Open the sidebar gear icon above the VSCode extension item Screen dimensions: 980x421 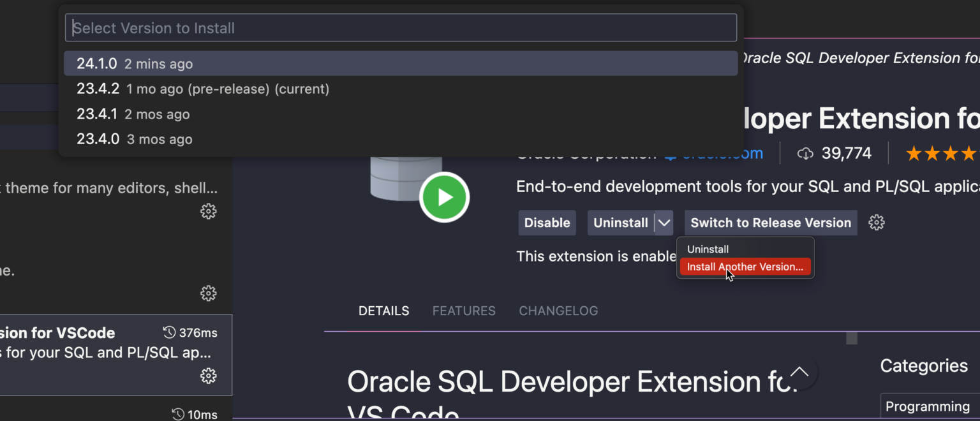tap(209, 293)
